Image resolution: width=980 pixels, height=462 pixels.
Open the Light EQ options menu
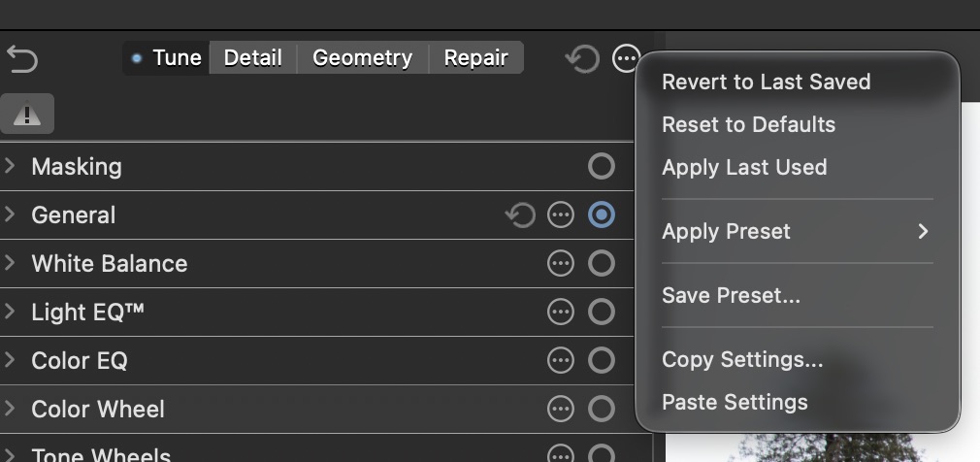coord(561,313)
